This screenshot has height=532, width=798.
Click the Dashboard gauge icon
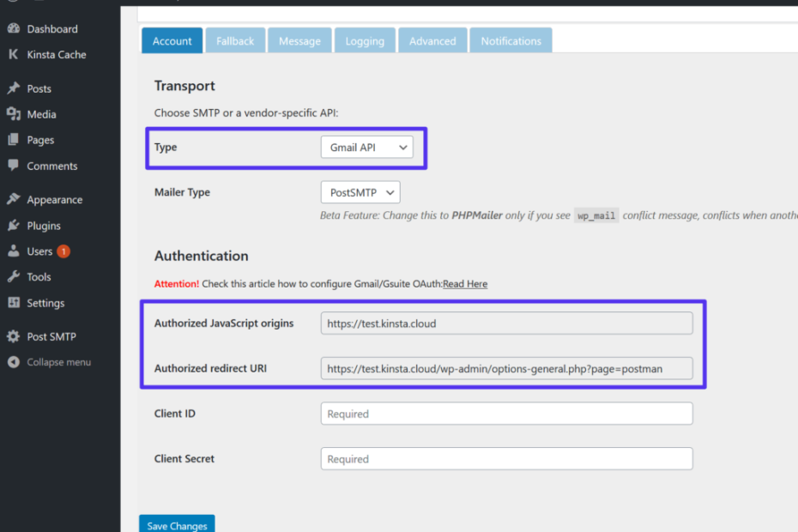pyautogui.click(x=14, y=28)
